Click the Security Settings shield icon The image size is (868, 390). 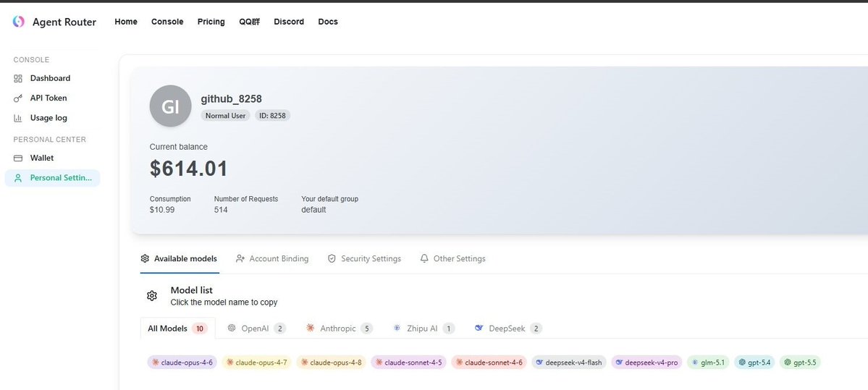(332, 258)
